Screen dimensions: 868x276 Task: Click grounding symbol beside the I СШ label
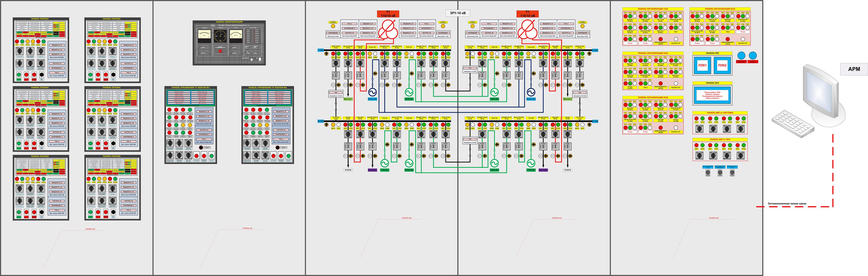tap(326, 54)
